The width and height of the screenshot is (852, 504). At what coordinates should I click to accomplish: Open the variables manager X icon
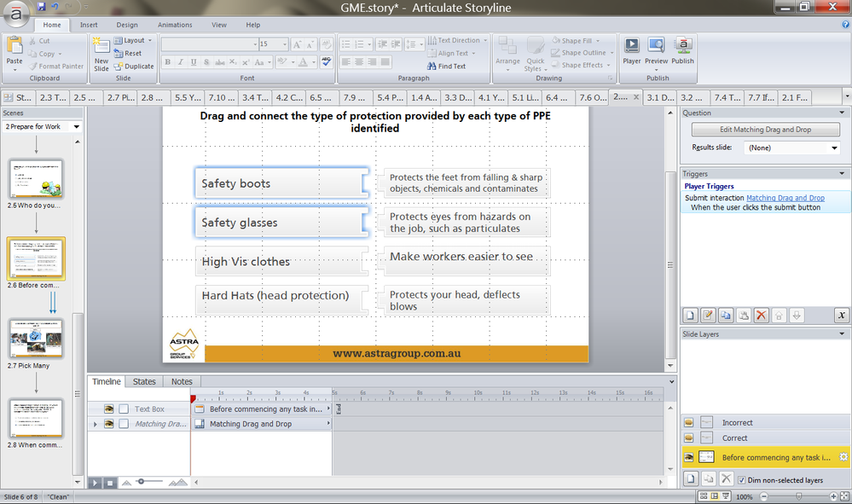(841, 316)
